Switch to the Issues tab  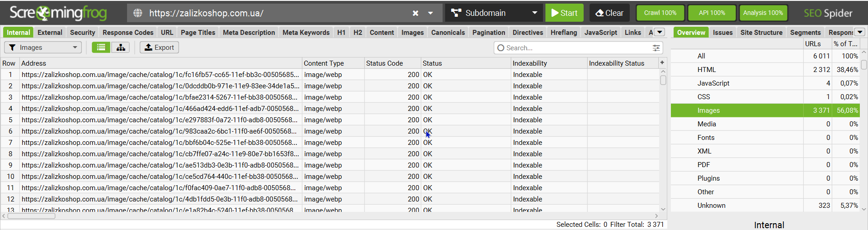pos(722,33)
